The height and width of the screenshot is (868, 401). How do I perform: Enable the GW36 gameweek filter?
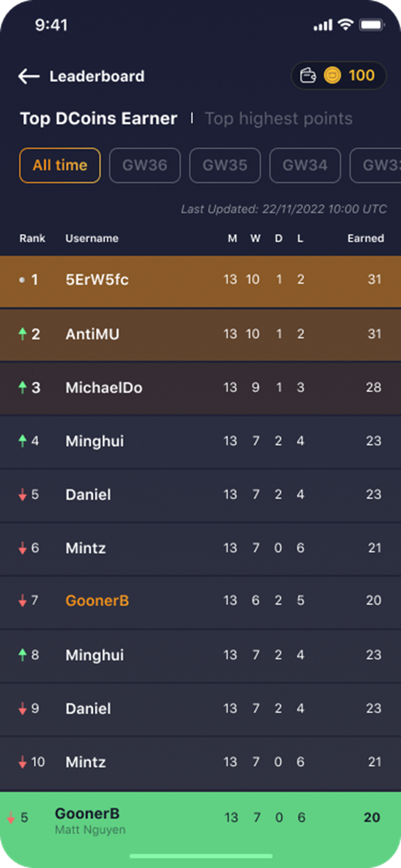[x=145, y=165]
